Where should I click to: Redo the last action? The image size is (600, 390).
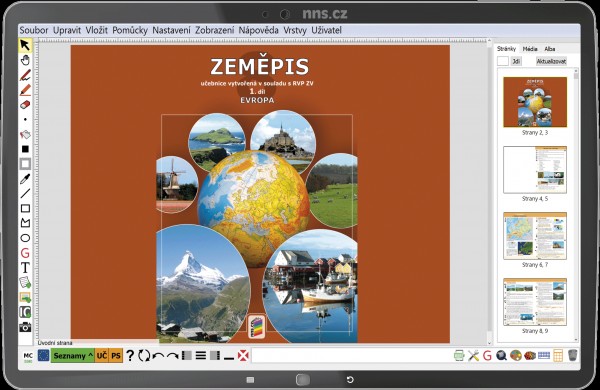173,357
